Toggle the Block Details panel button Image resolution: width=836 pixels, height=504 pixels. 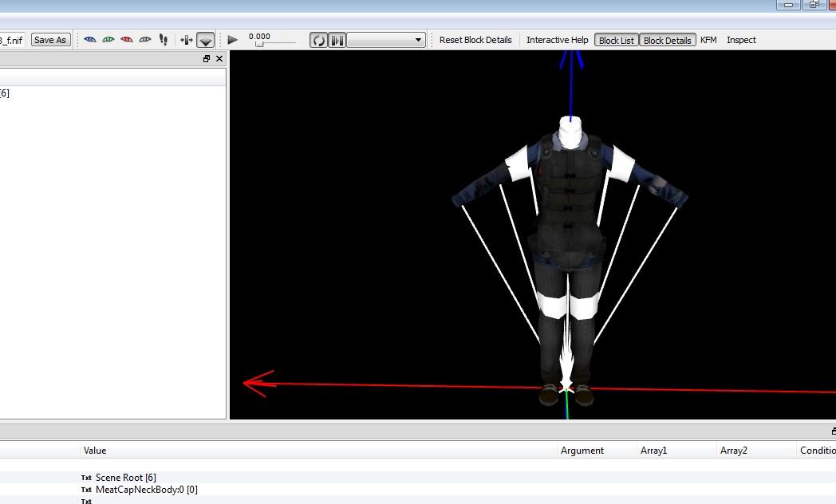(x=667, y=40)
